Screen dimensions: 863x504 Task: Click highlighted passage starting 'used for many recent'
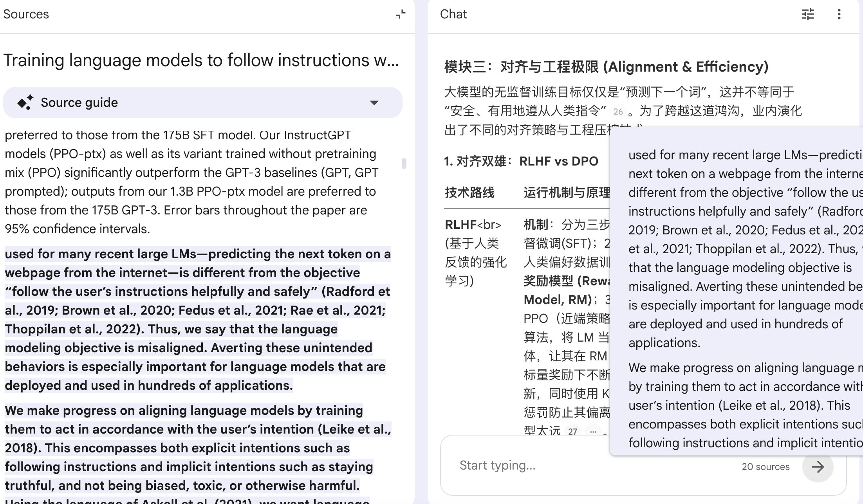tap(198, 319)
